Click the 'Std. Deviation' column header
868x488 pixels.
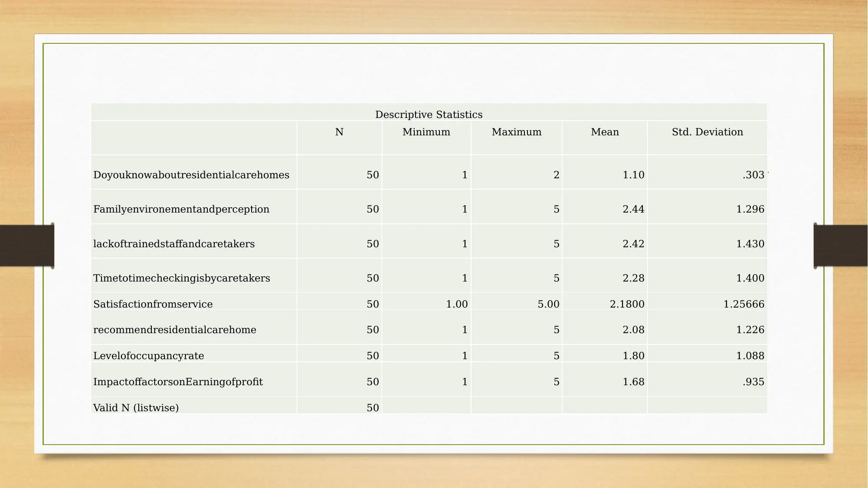point(708,132)
